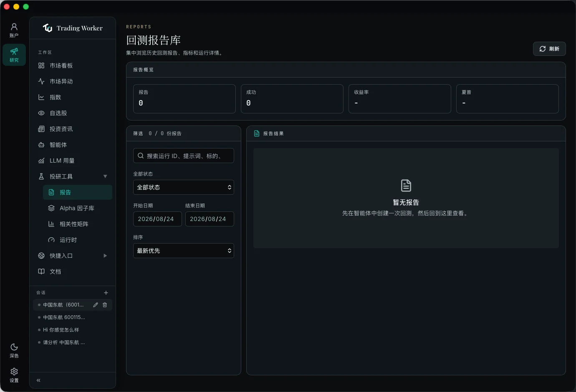View LLM 用量 usage

click(x=73, y=161)
